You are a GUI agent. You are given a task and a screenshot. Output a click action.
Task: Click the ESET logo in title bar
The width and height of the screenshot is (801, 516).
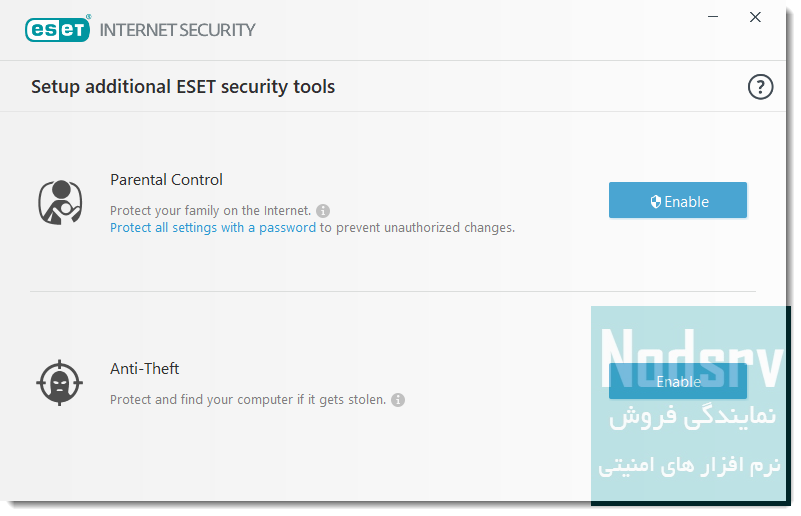coord(58,29)
